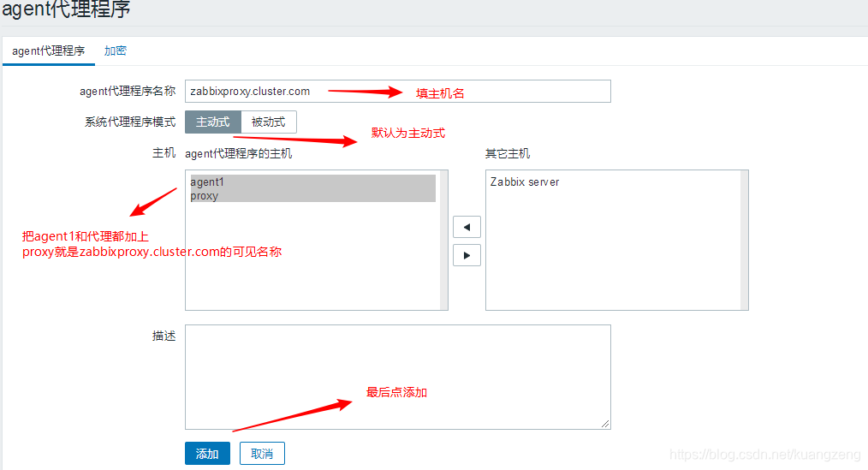The image size is (868, 470).
Task: Click the 其它主机 list scrollbar
Action: click(x=745, y=241)
